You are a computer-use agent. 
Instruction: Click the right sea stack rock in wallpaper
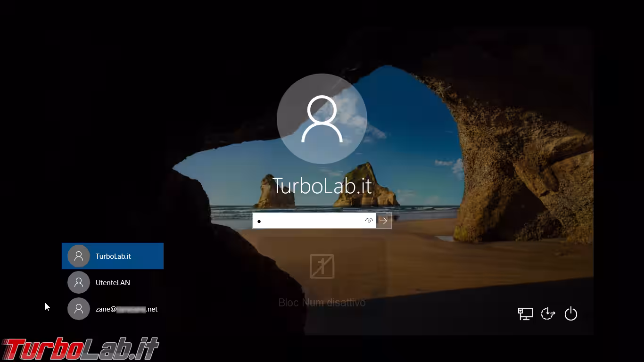click(x=363, y=186)
